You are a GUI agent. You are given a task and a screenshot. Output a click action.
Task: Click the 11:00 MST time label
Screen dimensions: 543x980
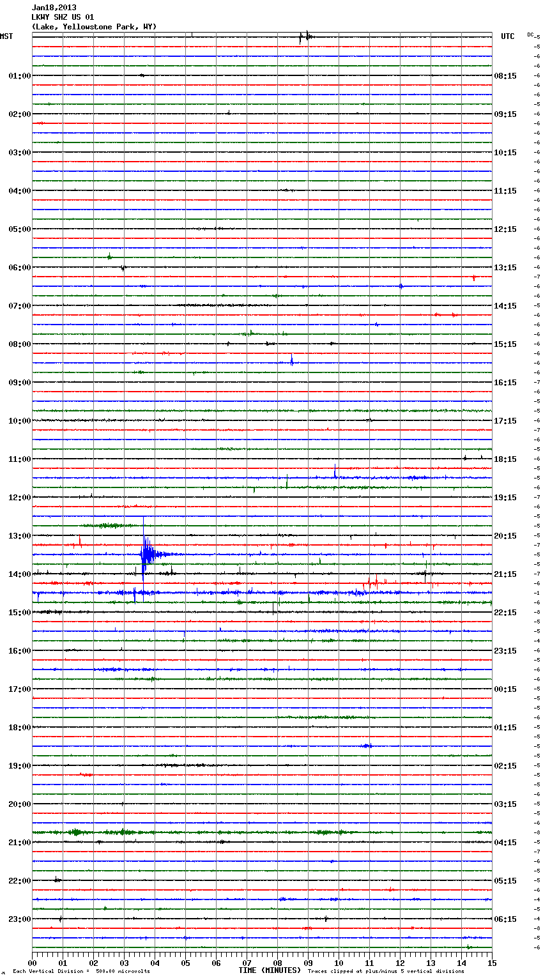[x=20, y=459]
